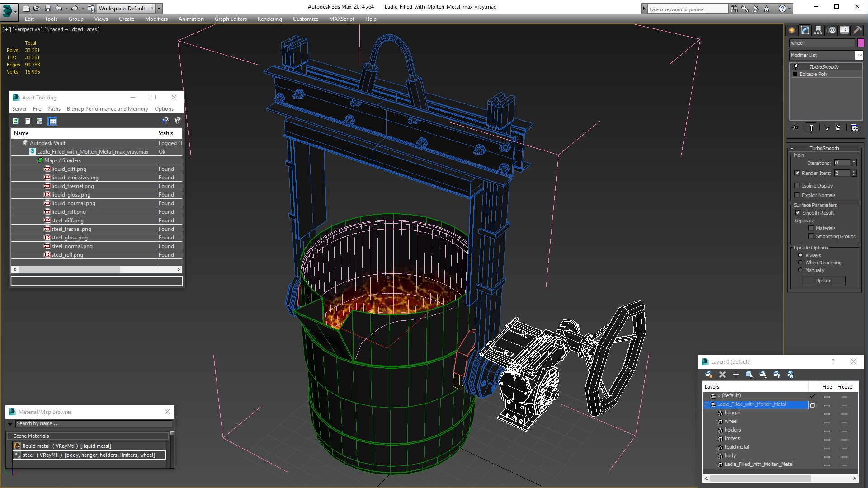
Task: Click the Undo arrow icon
Action: (59, 8)
